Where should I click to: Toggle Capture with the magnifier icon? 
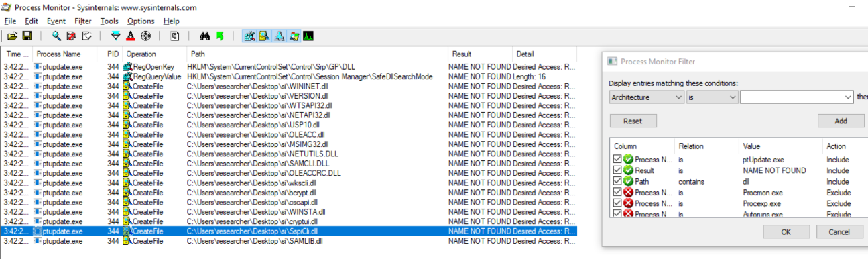56,36
